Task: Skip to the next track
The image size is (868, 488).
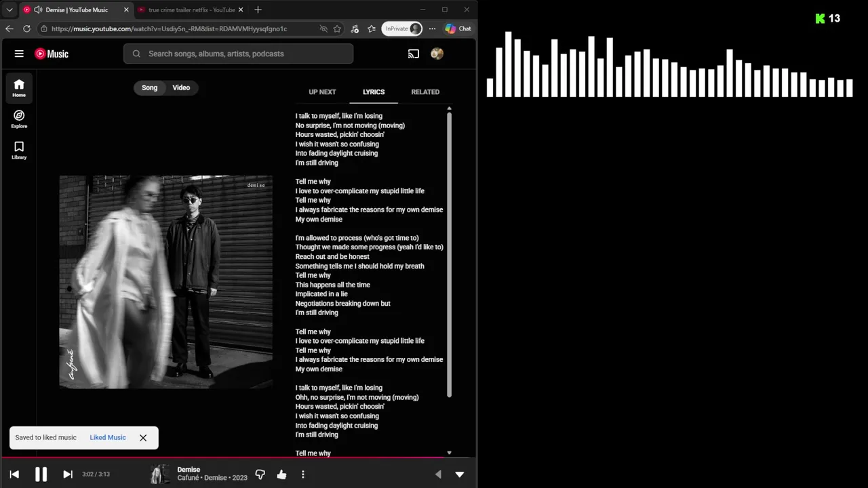Action: click(67, 474)
